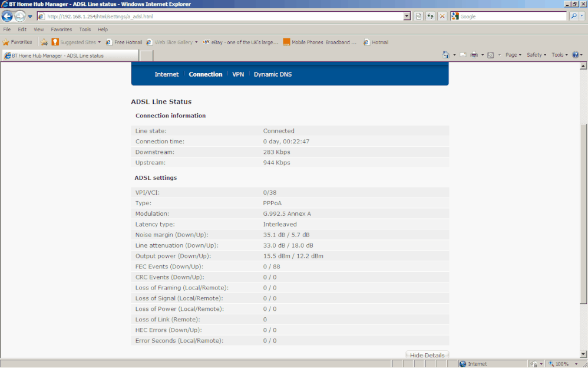Click the '35.1 dB / 5.7 dB' noise margin
This screenshot has height=368, width=588.
point(286,235)
